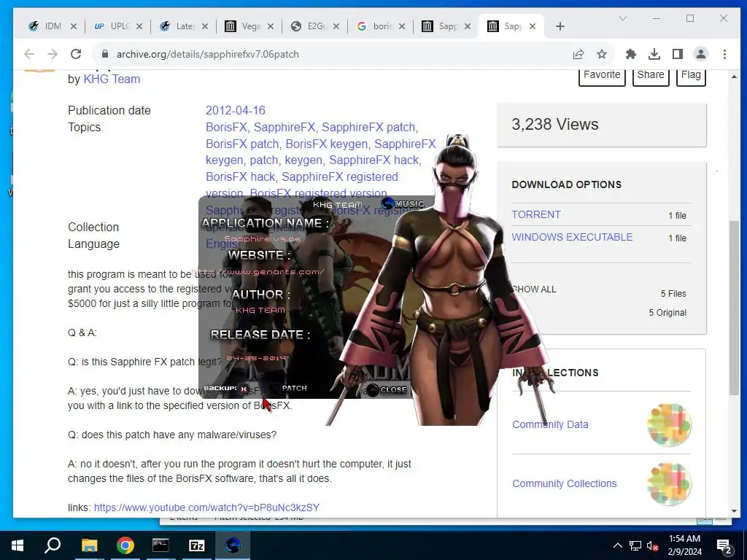Open the SapphireFX patch topic link
This screenshot has height=560, width=747.
tap(368, 128)
